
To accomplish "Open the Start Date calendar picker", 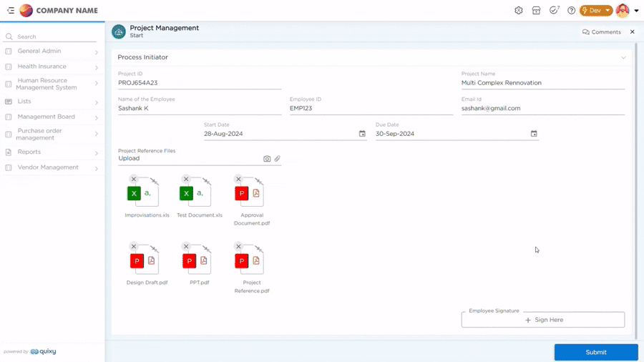I will tap(362, 134).
